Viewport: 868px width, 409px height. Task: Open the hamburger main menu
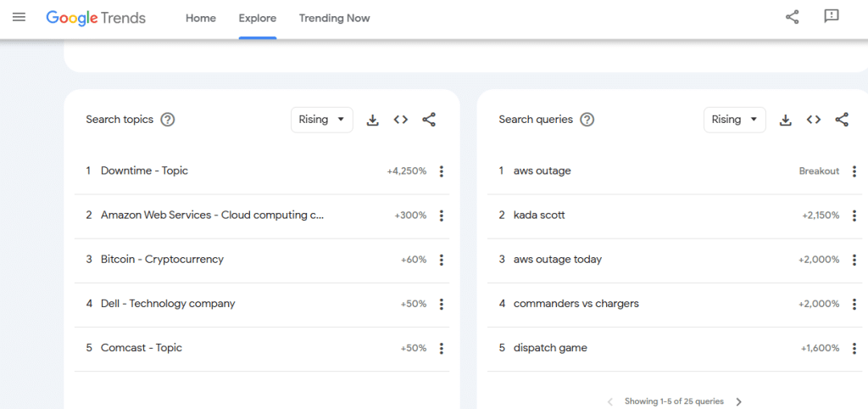coord(19,18)
